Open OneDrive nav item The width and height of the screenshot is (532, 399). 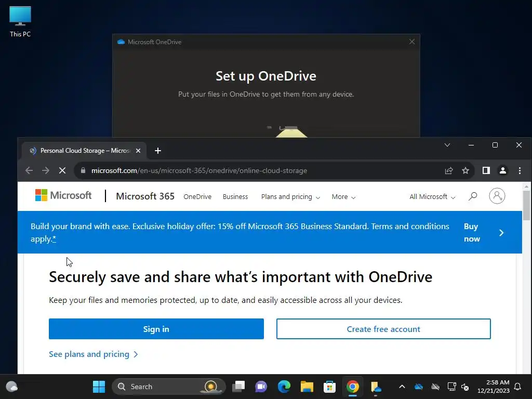tap(197, 197)
